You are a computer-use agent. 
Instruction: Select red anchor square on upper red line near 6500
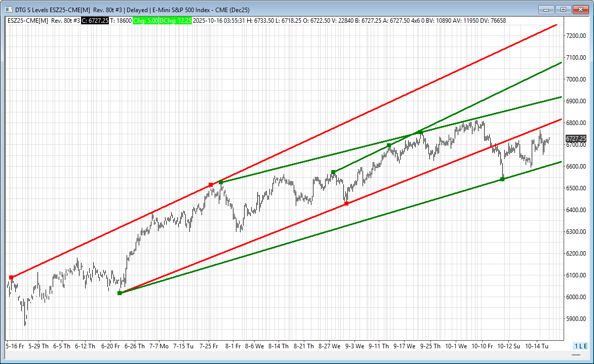point(211,185)
